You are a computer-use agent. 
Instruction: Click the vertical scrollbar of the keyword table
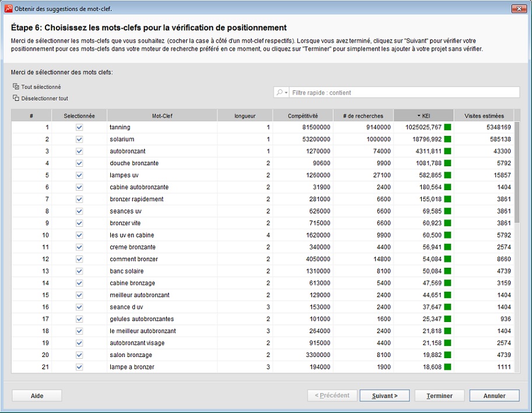tap(517, 175)
